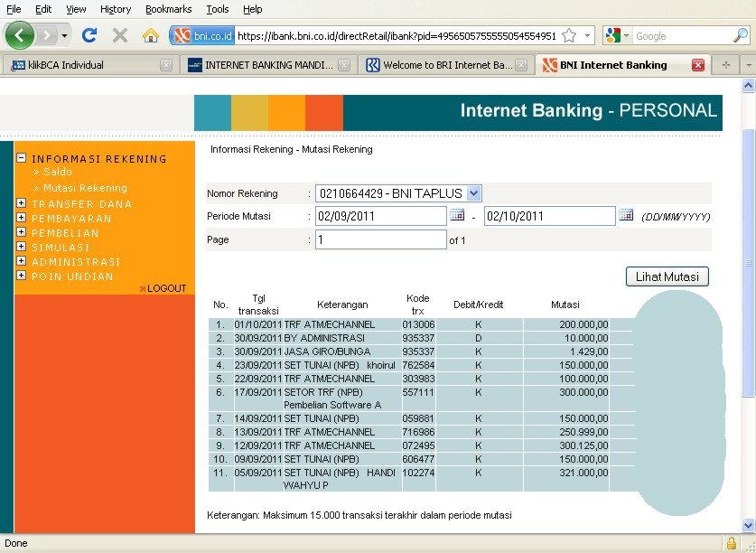
Task: Click Pembelian Software A description text
Action: (x=332, y=405)
